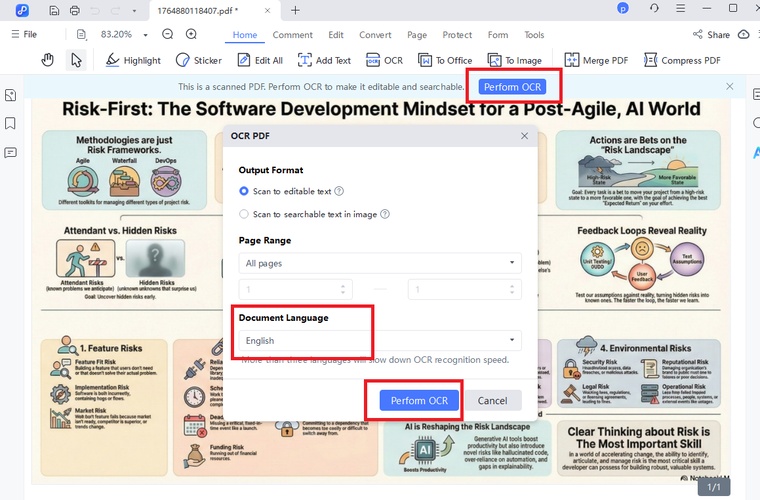Switch to the Page tab

pos(417,35)
